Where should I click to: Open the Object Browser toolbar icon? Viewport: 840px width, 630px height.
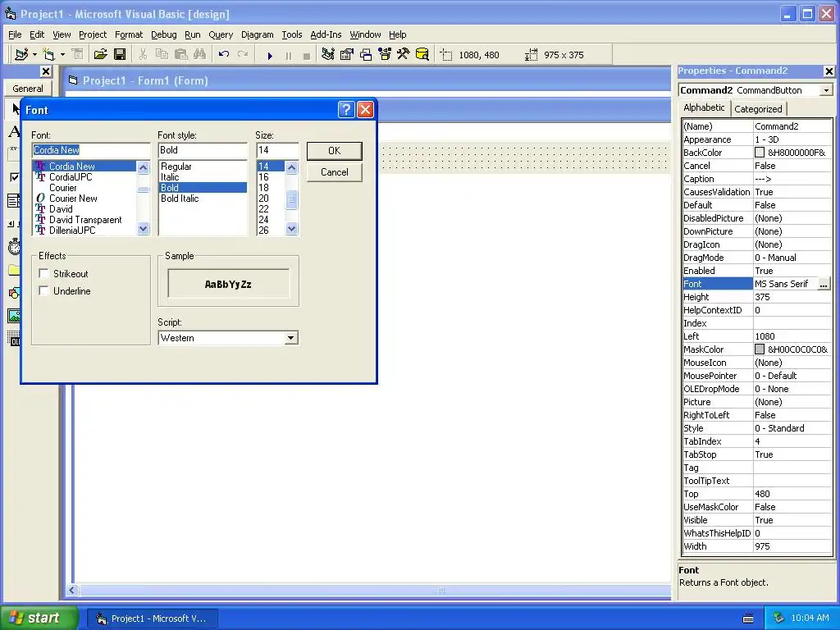click(x=385, y=54)
